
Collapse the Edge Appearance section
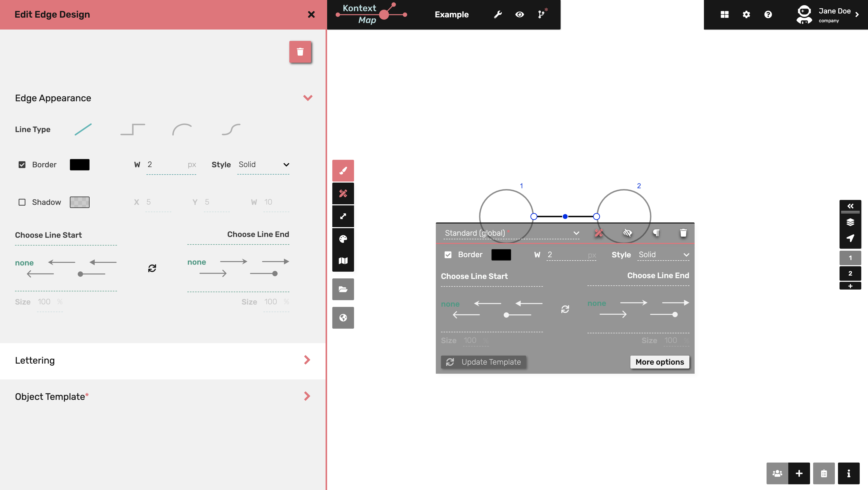308,98
